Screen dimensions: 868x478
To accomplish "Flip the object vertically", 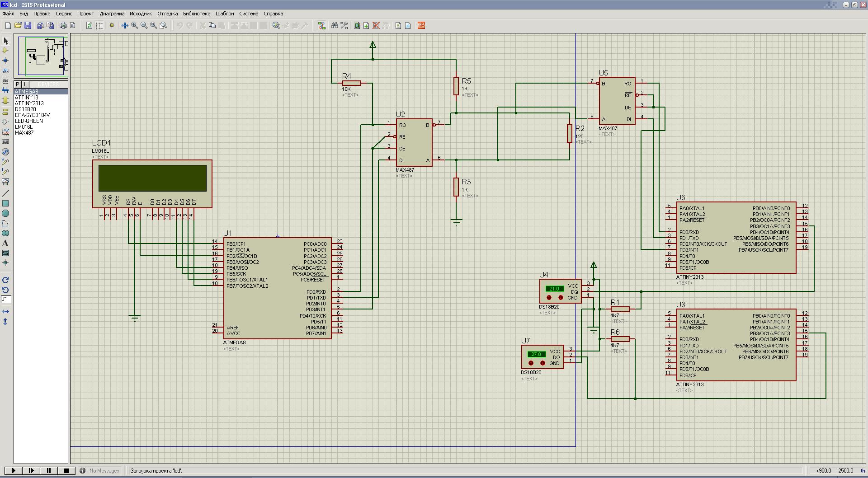I will [5, 322].
